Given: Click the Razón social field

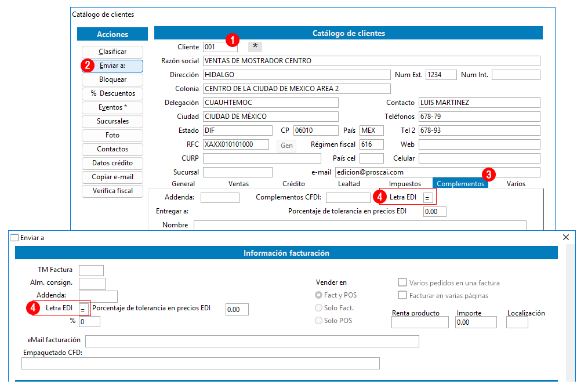Looking at the screenshot, I should (372, 61).
